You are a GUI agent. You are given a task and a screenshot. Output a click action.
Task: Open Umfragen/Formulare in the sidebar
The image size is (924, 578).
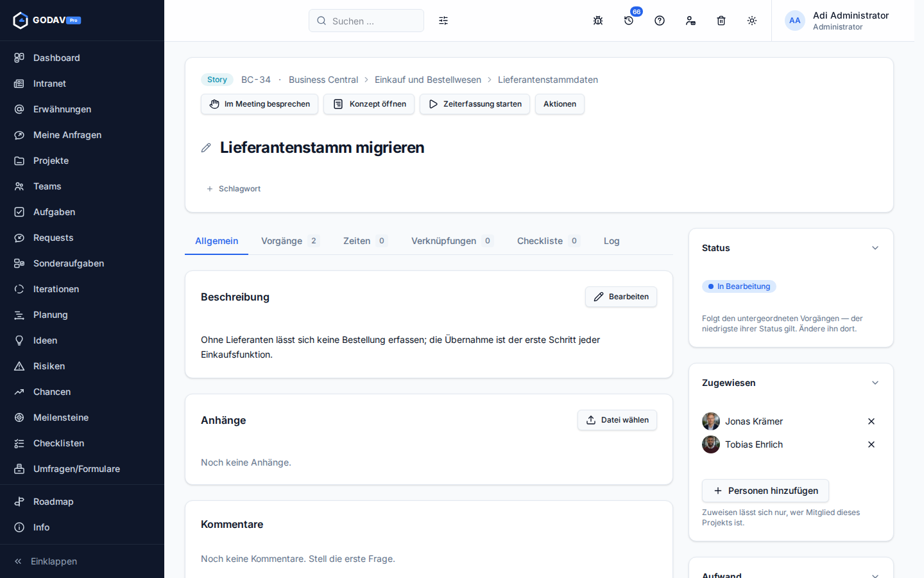(x=82, y=469)
